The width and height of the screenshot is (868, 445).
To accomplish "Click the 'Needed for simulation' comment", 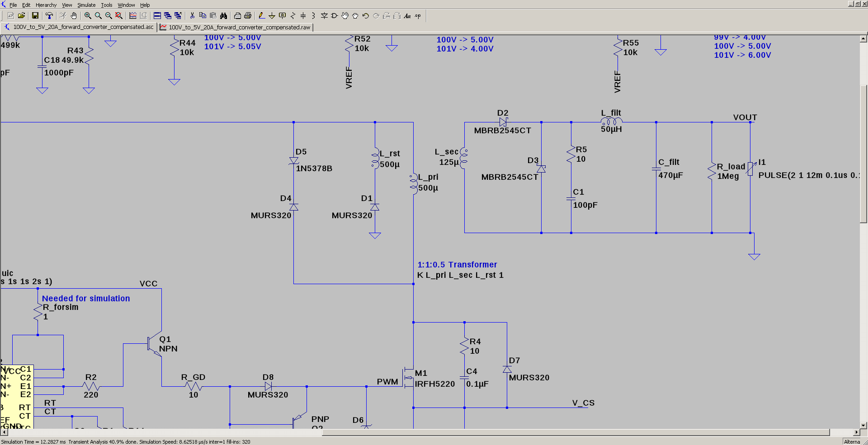I will 86,299.
